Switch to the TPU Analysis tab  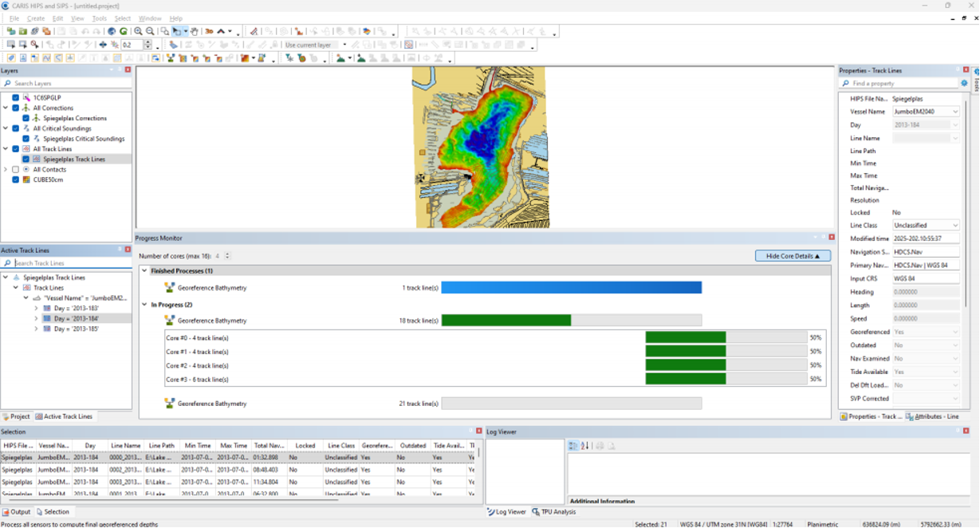coord(554,512)
